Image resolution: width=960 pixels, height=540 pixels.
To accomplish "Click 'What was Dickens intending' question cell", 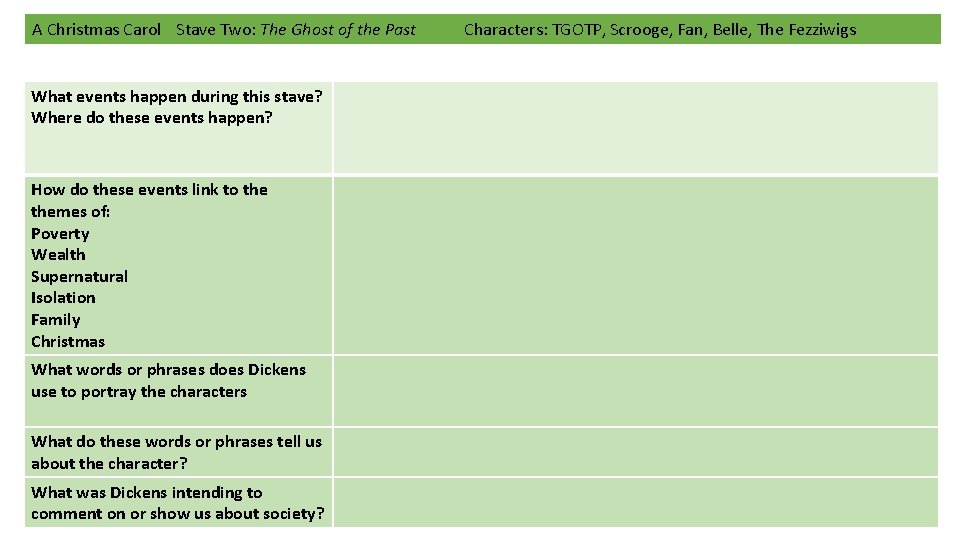I will pyautogui.click(x=178, y=503).
